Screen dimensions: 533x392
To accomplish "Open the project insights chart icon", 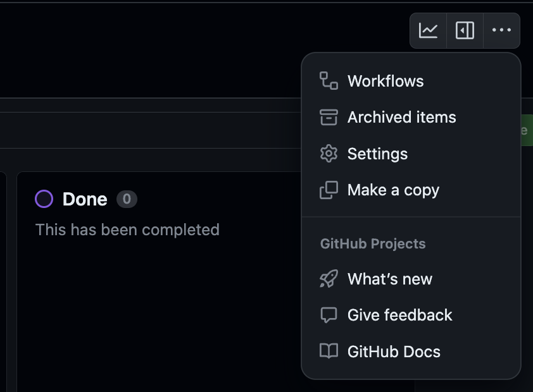I will [429, 30].
